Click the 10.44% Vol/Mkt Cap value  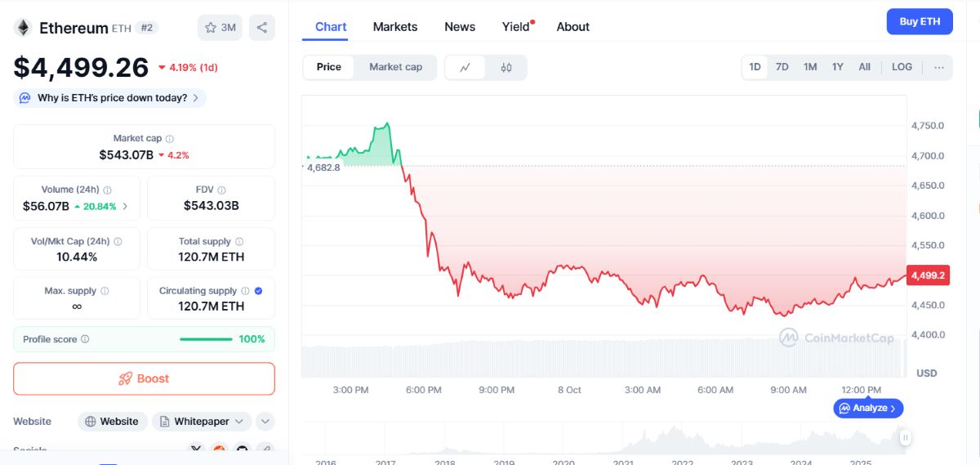(x=76, y=257)
